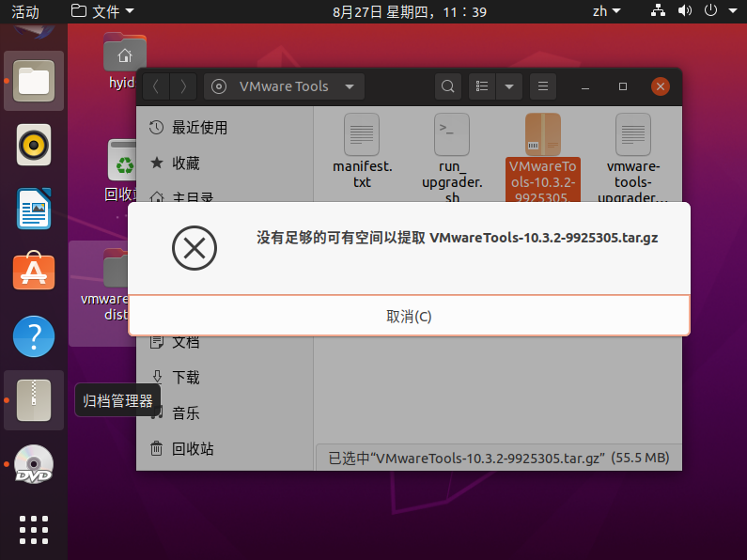
Task: Go forward in file manager
Action: (x=183, y=86)
